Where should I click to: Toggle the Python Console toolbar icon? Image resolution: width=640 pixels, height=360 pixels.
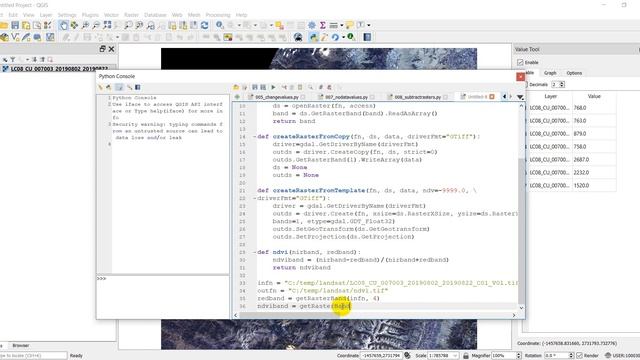(313, 37)
